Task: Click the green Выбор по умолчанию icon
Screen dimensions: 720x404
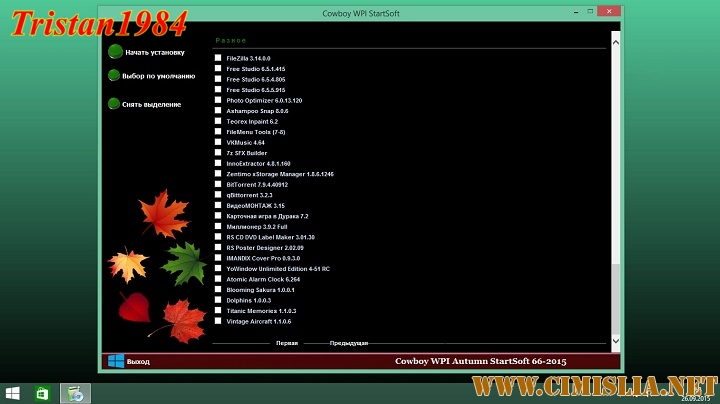Action: click(114, 75)
